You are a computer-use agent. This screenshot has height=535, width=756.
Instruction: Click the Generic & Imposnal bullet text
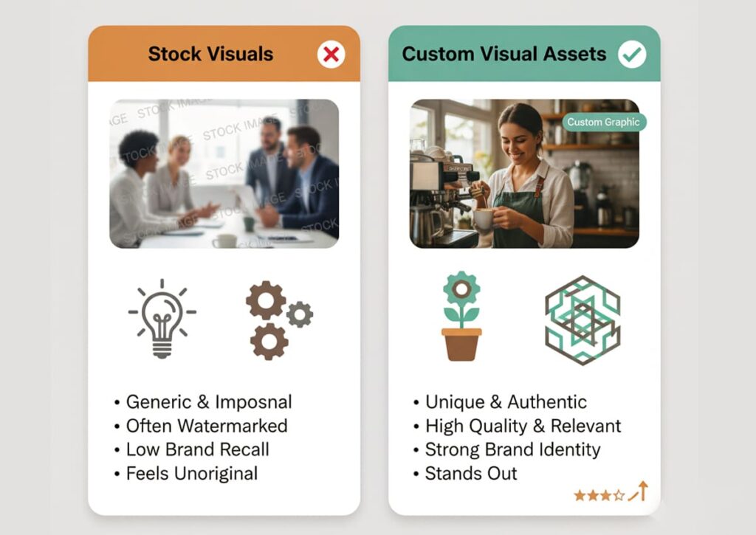[209, 402]
